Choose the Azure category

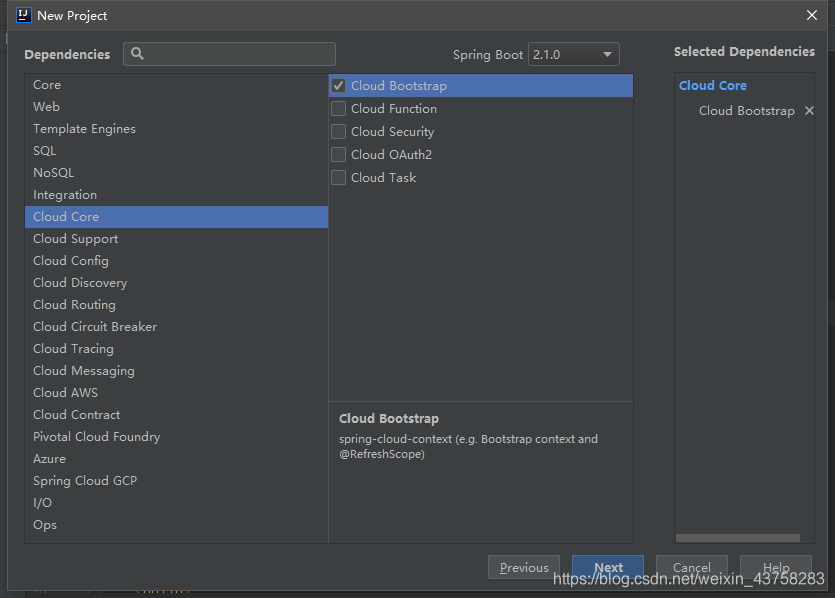176,459
